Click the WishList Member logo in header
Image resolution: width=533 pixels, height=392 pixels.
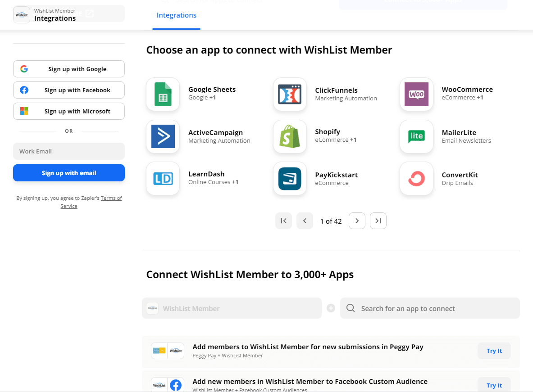click(22, 15)
